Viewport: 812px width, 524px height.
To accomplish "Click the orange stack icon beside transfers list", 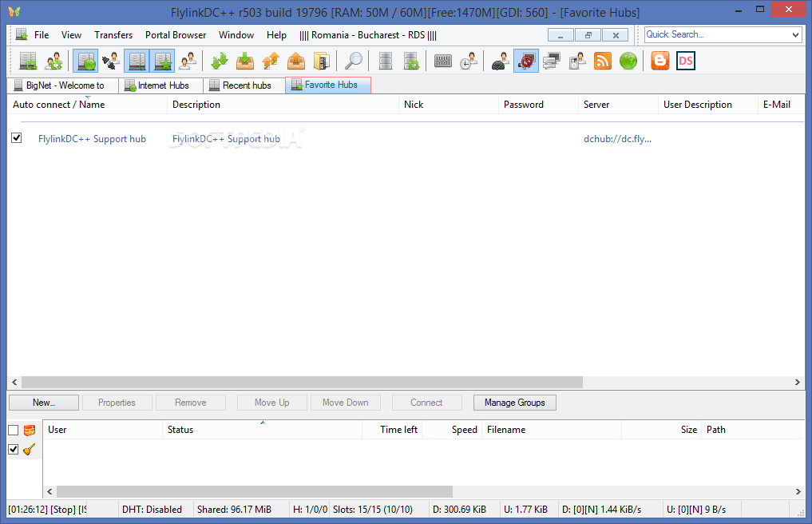I will (30, 431).
